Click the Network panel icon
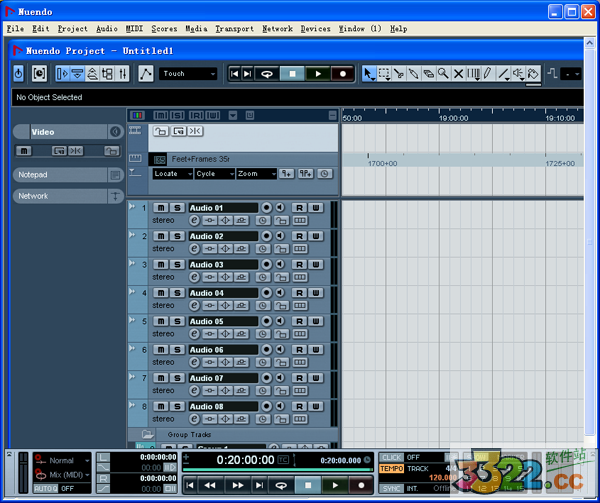Viewport: 600px width, 503px height. click(115, 196)
